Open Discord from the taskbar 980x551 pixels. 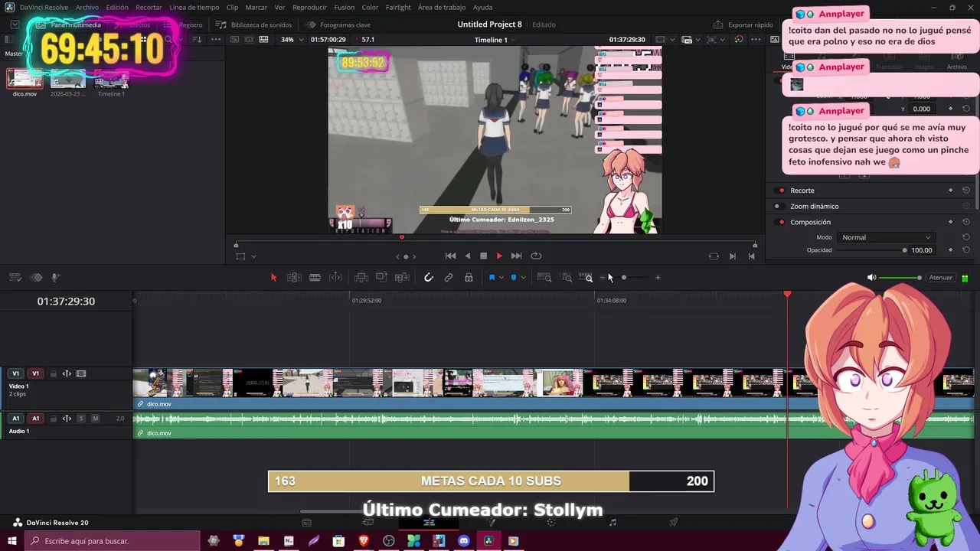tap(463, 541)
